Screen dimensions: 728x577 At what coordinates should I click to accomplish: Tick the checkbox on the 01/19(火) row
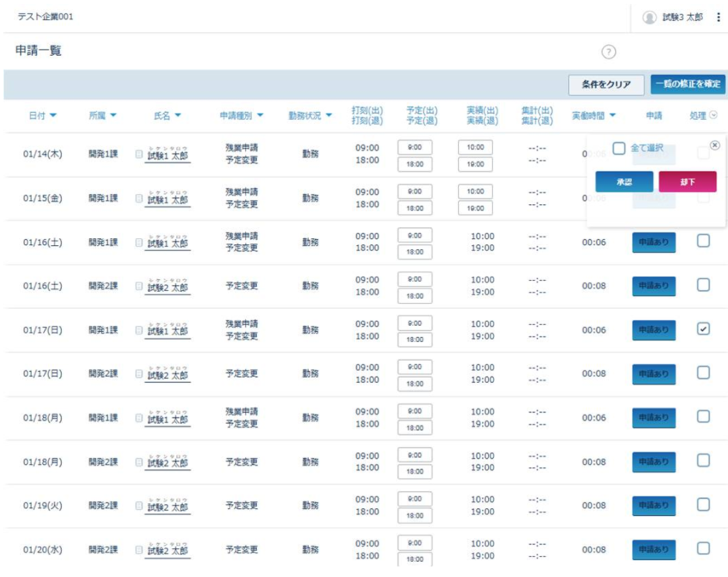[x=703, y=504]
